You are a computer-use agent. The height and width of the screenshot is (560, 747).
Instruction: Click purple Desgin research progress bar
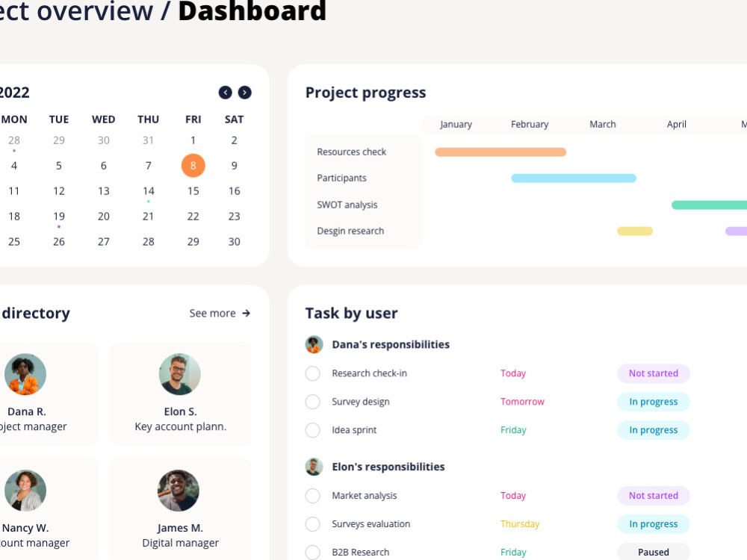coord(736,231)
